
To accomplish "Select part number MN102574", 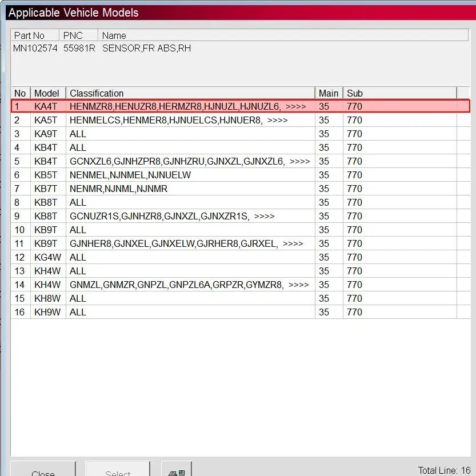I will [35, 48].
